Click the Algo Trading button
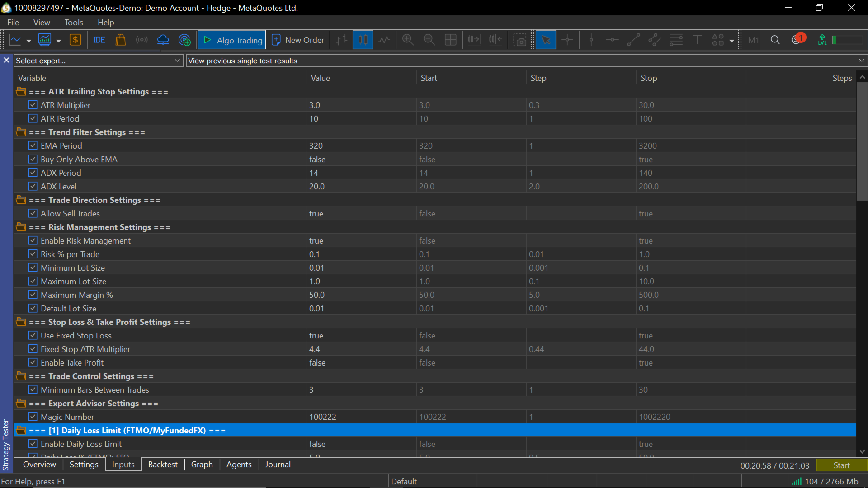The image size is (868, 488). 232,40
